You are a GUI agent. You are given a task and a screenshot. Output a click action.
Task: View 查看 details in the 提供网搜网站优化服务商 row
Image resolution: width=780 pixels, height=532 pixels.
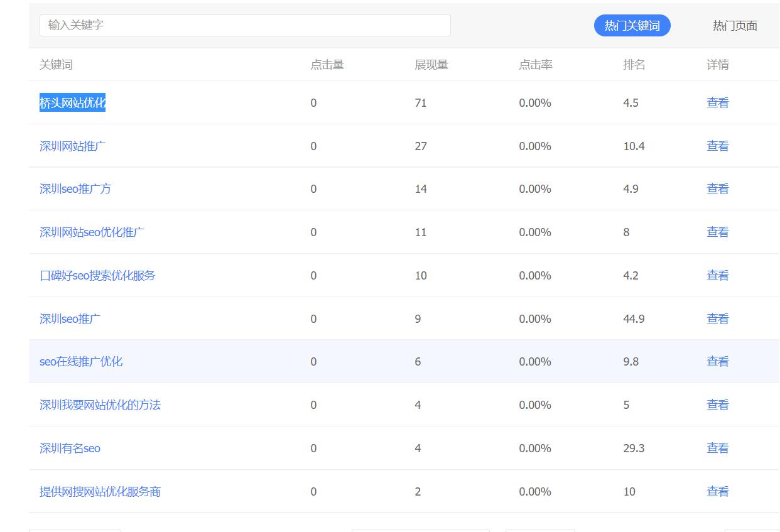click(x=717, y=492)
